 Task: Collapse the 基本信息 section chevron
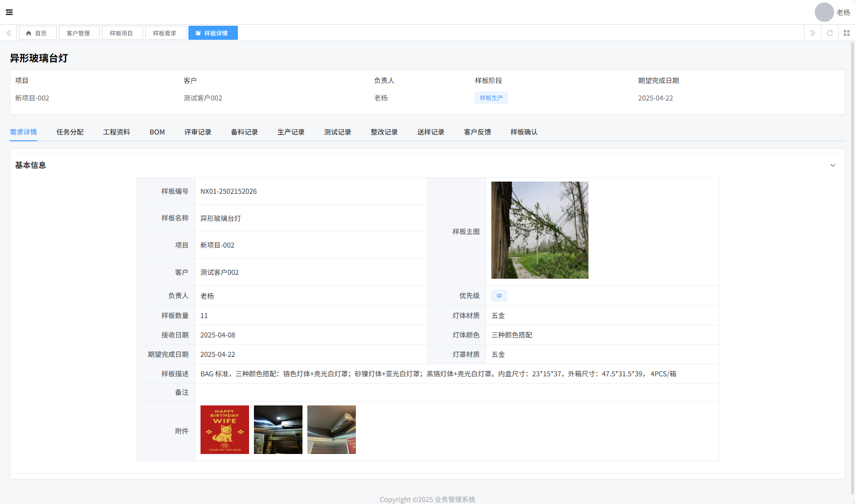click(833, 166)
